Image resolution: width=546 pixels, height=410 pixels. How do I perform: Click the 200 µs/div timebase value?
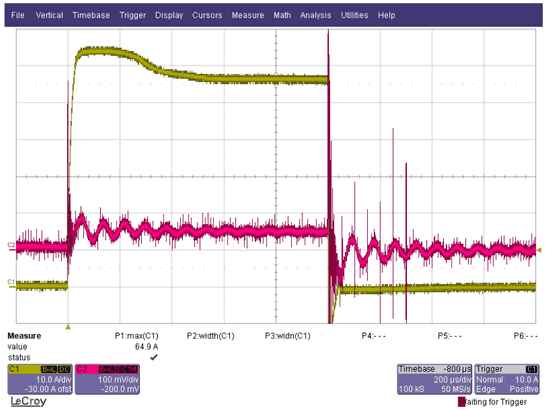point(452,379)
